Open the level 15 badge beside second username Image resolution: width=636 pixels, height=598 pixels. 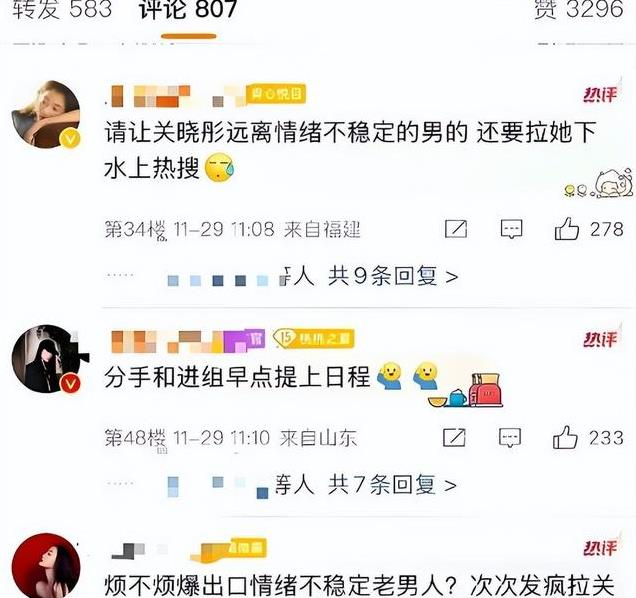tap(314, 338)
